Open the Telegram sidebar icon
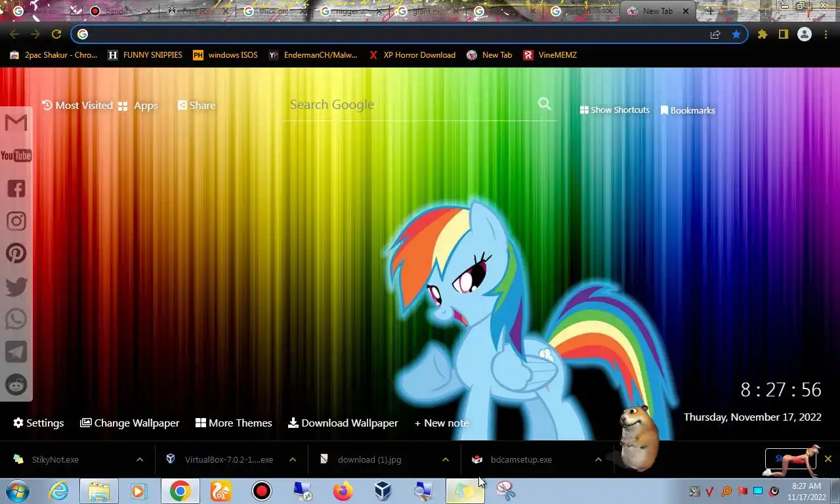This screenshot has height=504, width=840. (16, 352)
